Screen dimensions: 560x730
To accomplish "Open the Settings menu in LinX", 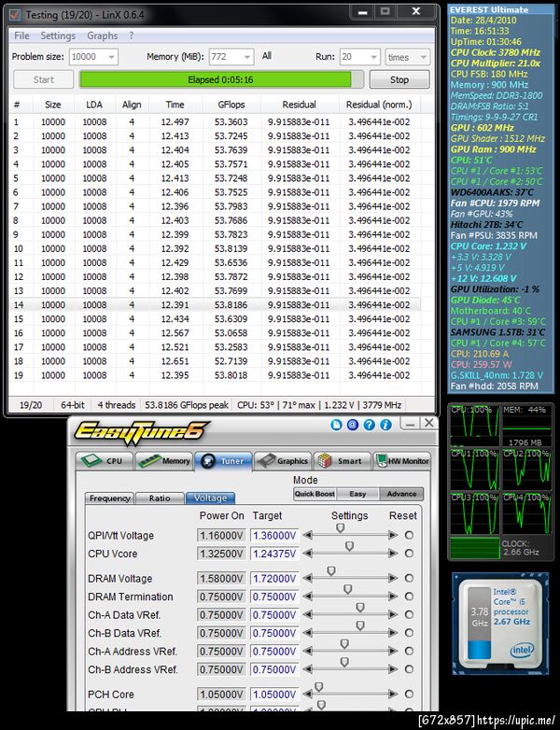I will click(x=58, y=35).
